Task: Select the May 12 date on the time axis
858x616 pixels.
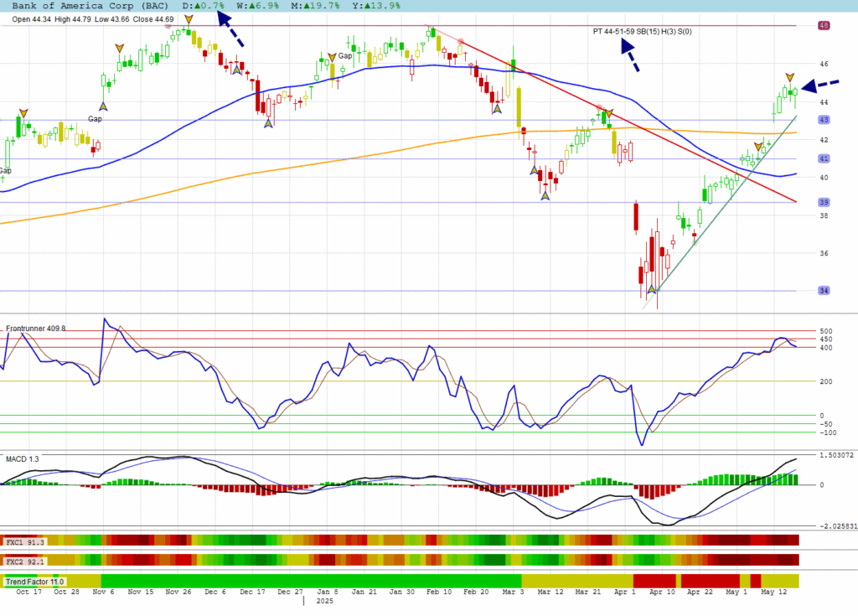Action: [773, 592]
